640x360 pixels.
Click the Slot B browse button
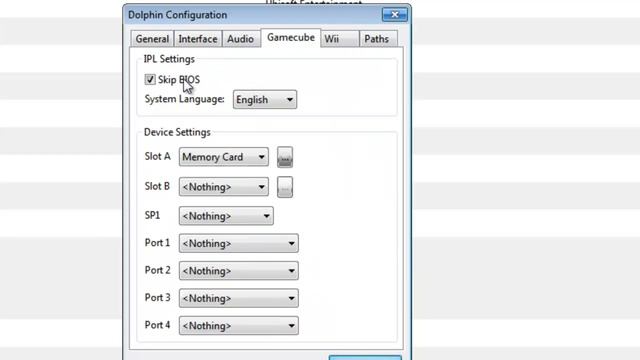click(285, 187)
